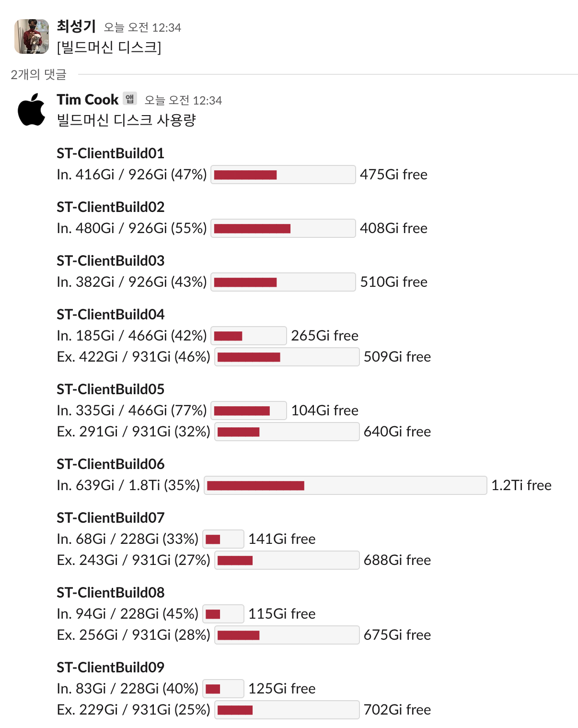The width and height of the screenshot is (578, 728).
Task: Click the ST-ClientBuild08 heading text
Action: [x=110, y=593]
